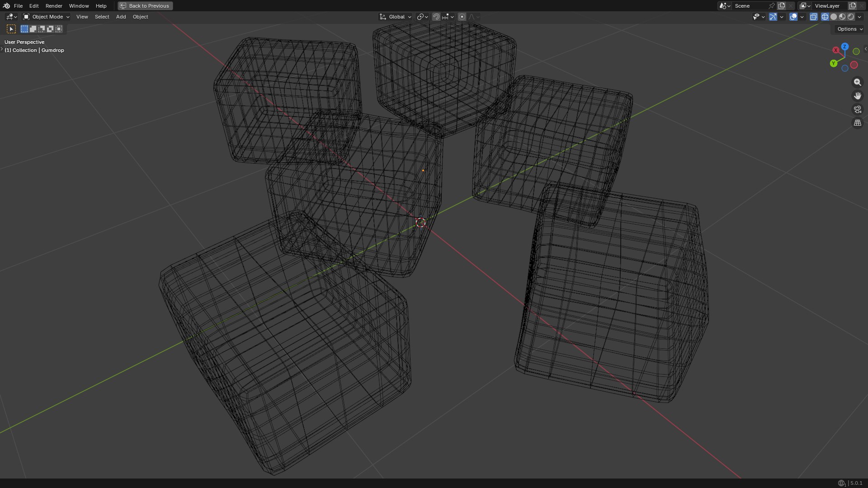Switch to Rendered viewport shading
The height and width of the screenshot is (488, 868).
pyautogui.click(x=851, y=17)
